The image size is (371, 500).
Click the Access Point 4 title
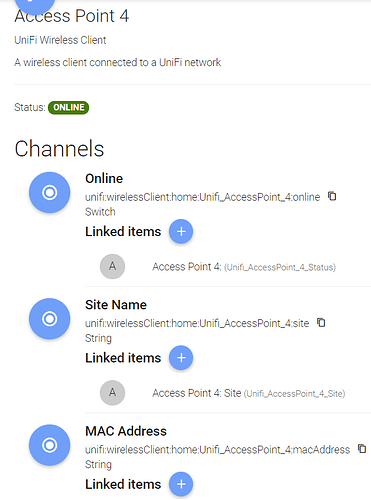coord(72,16)
